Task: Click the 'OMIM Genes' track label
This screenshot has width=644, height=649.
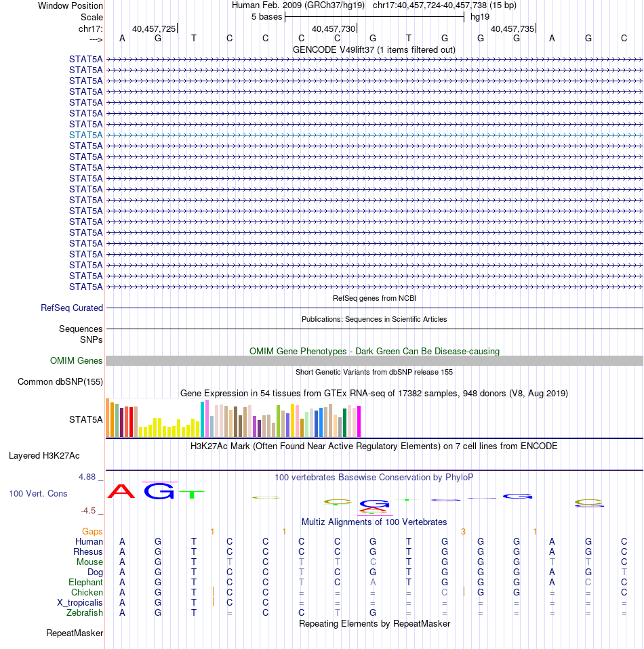Action: coord(76,360)
